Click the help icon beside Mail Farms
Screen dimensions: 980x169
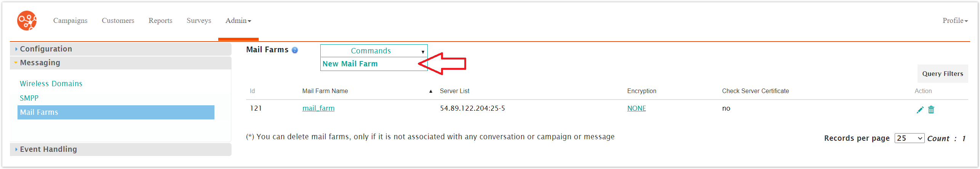tap(295, 50)
